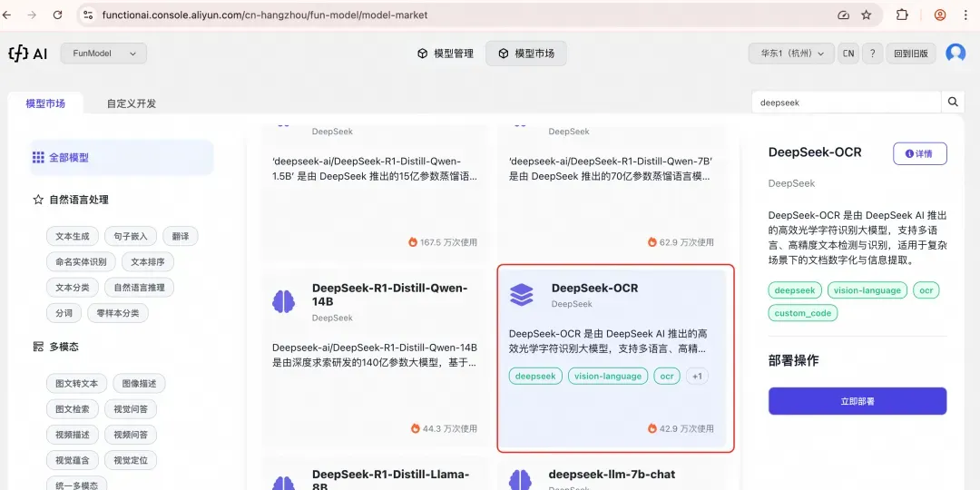Open the Chrome profile avatar icon

coord(940,15)
